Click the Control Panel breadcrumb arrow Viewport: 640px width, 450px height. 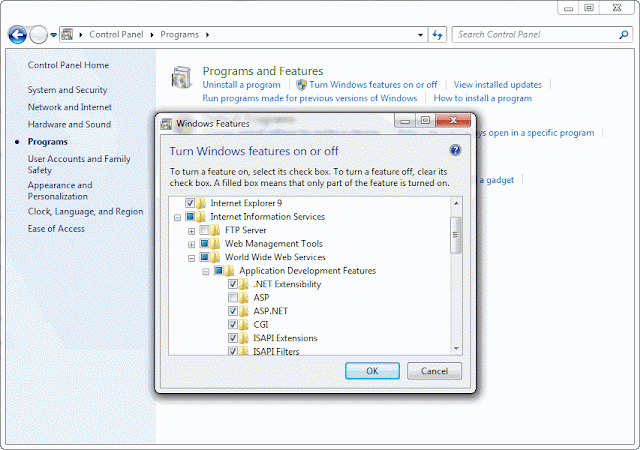(152, 35)
